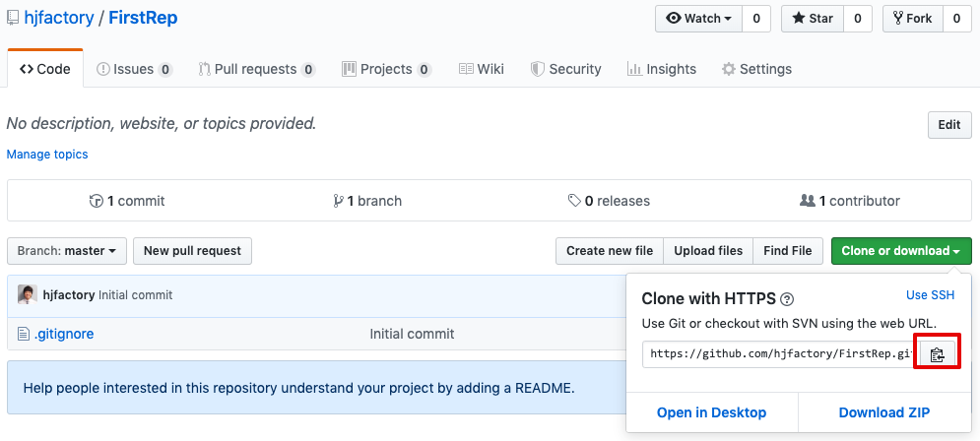Open the Wiki tab
The height and width of the screenshot is (441, 980).
click(x=482, y=69)
